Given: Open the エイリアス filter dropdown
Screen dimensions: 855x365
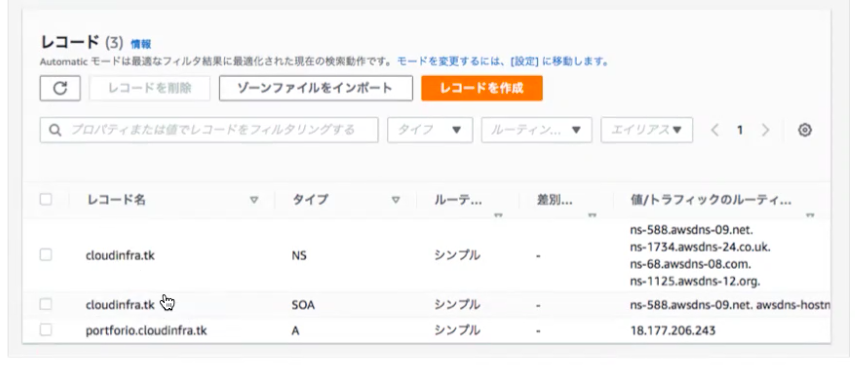Looking at the screenshot, I should pos(647,130).
